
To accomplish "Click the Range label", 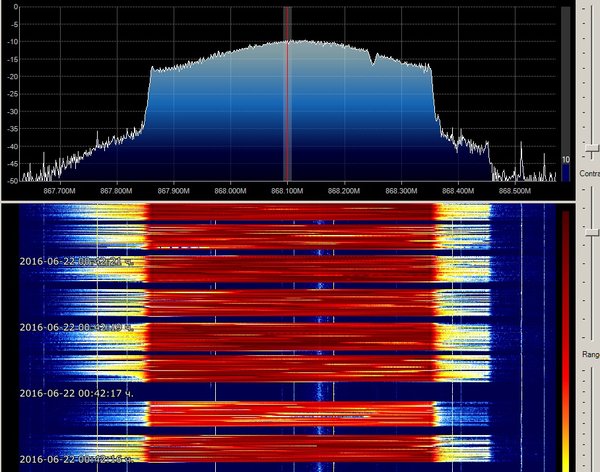I will coord(590,354).
